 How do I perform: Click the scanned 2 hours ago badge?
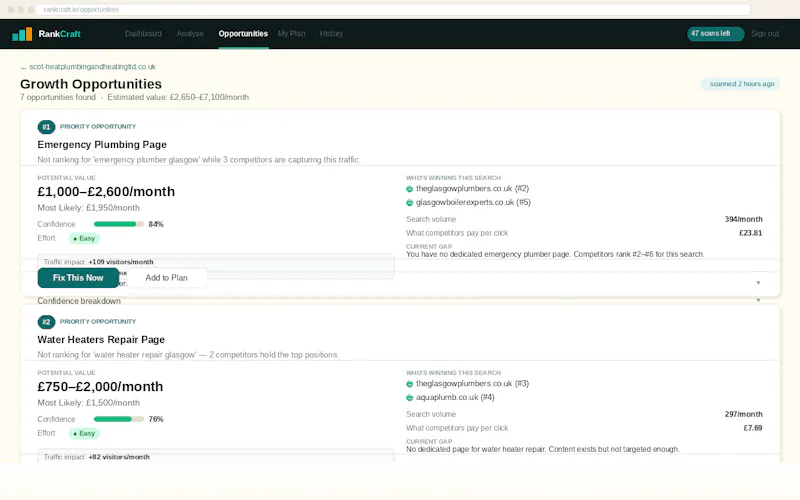pos(741,84)
